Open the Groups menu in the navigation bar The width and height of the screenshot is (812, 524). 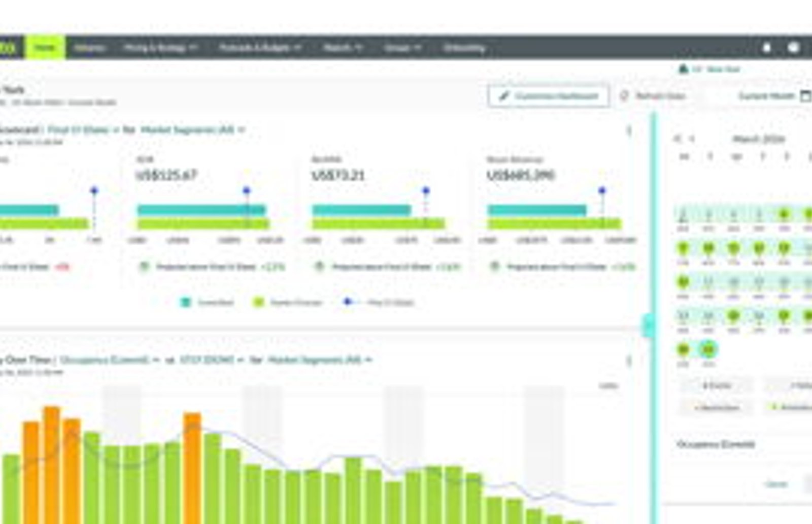pos(402,48)
